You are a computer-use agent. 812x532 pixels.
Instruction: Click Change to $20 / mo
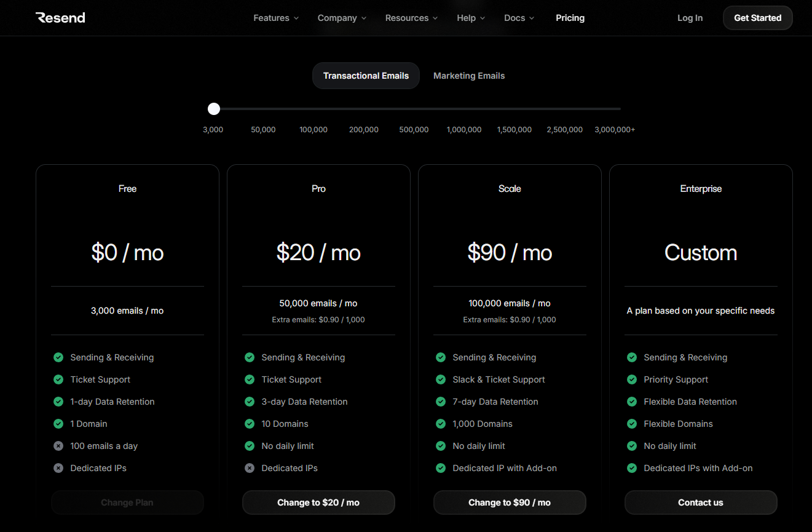318,502
